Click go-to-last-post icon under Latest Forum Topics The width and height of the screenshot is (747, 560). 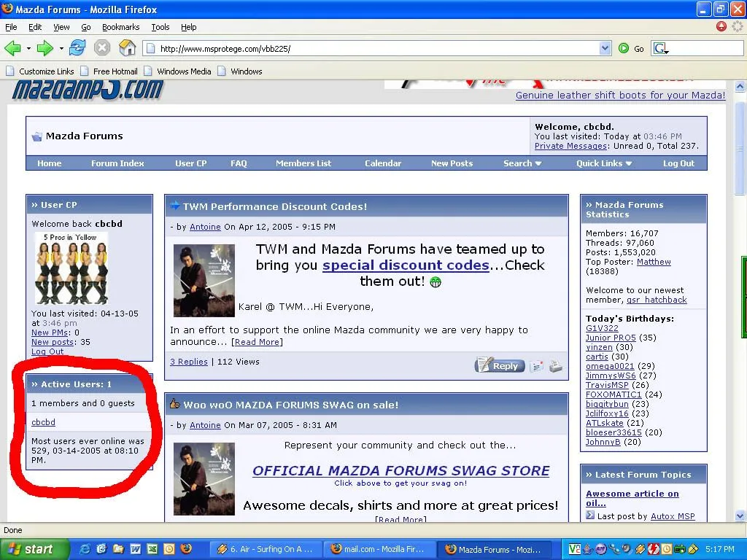pyautogui.click(x=590, y=516)
